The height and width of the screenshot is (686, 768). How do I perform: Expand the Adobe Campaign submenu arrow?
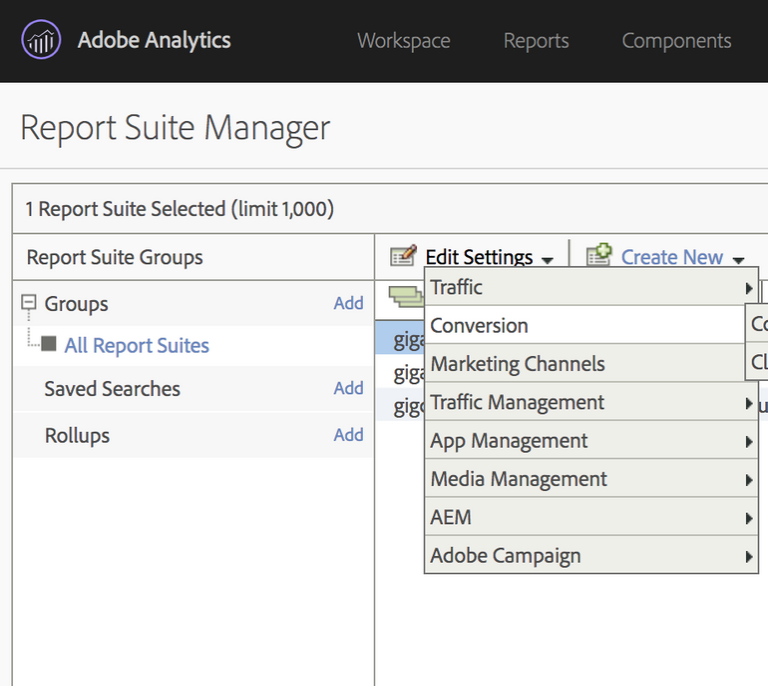[748, 556]
